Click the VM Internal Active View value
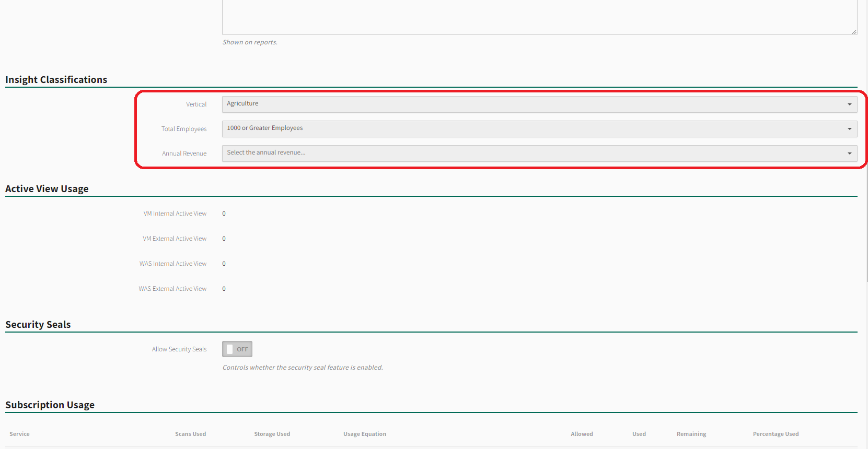 [224, 214]
